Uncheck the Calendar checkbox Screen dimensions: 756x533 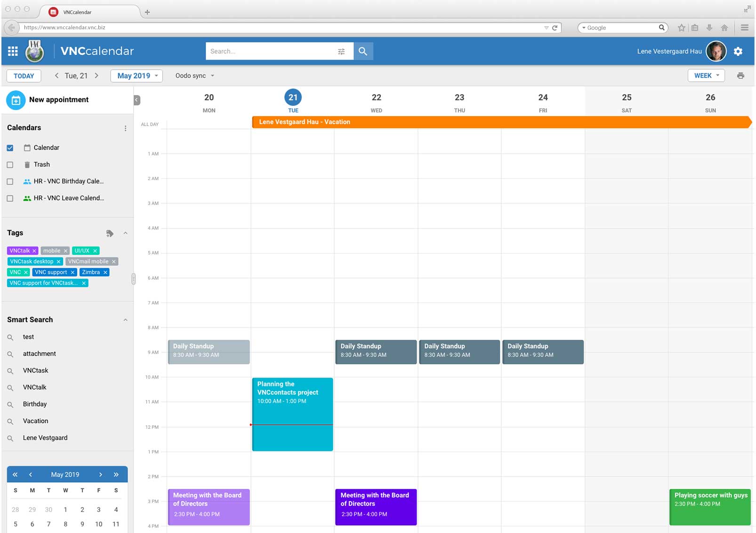click(10, 148)
